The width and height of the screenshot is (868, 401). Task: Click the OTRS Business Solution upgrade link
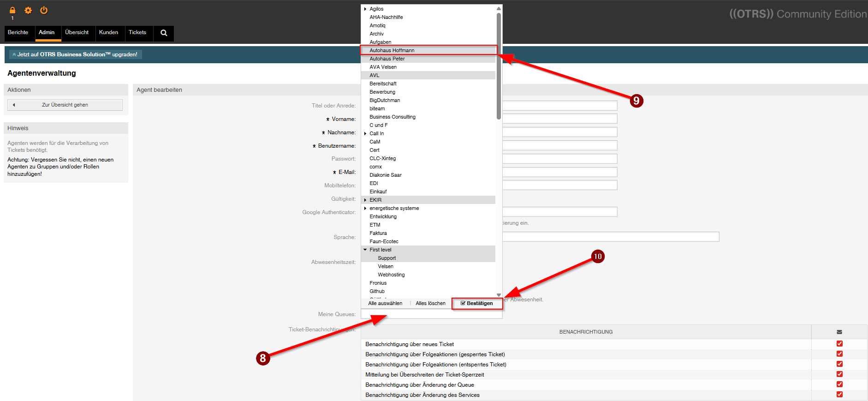coord(75,54)
